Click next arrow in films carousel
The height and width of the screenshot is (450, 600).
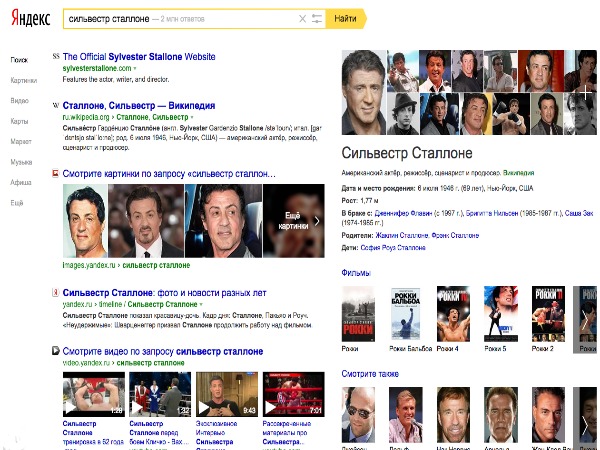[x=585, y=320]
